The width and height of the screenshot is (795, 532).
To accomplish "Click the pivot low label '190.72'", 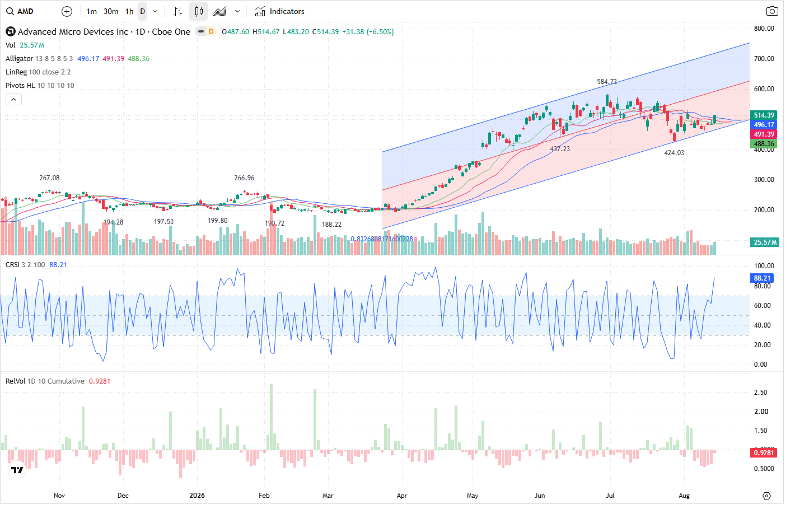I will click(274, 223).
